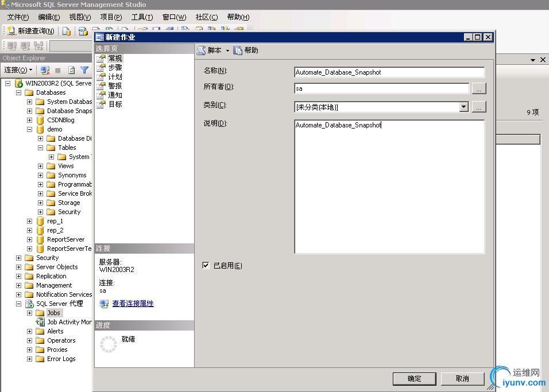Open the Script icon in dialog toolbar

point(202,51)
